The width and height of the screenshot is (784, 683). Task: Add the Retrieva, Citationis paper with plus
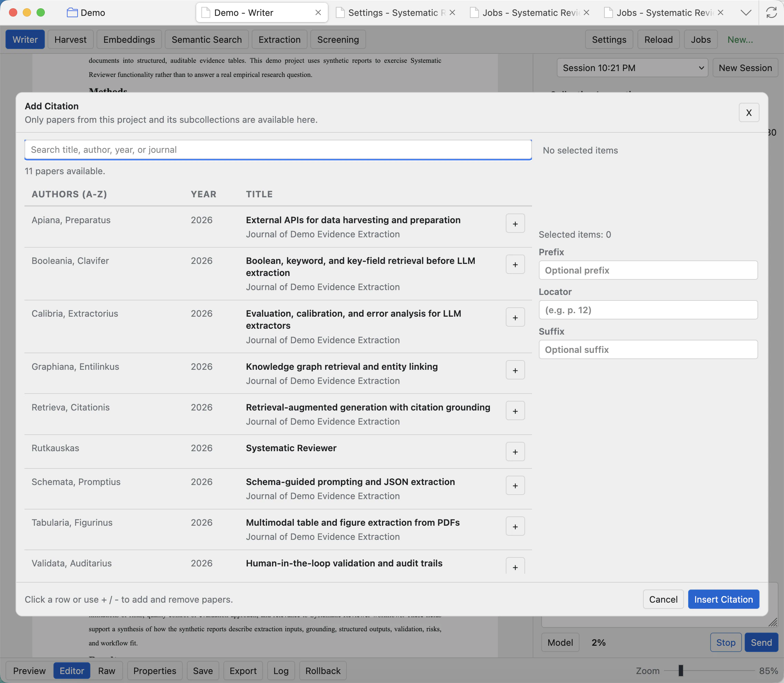[515, 411]
